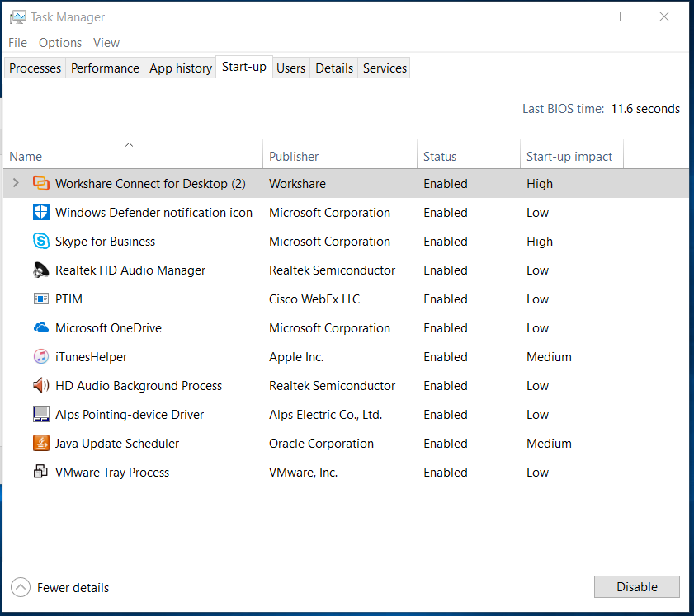694x616 pixels.
Task: Click the Alps Electric Co., Ltd. publisher cell
Action: click(x=325, y=414)
